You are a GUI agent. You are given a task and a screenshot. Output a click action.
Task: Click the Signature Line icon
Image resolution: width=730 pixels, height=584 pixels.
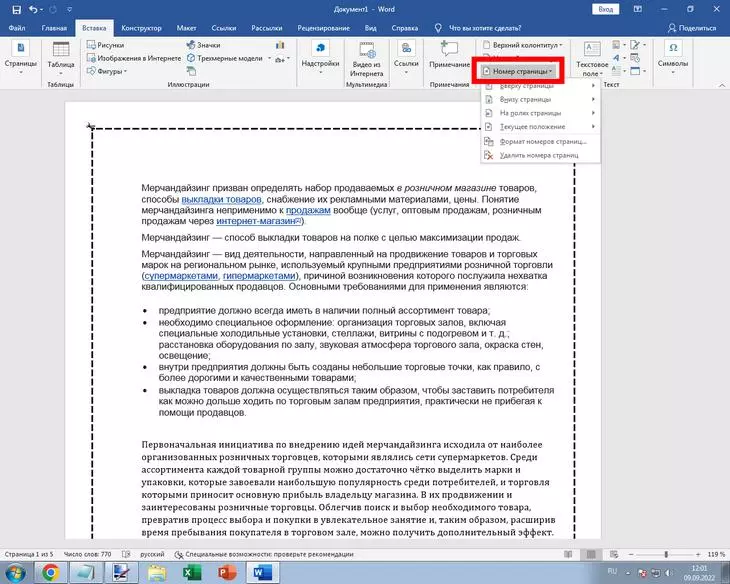pyautogui.click(x=637, y=45)
